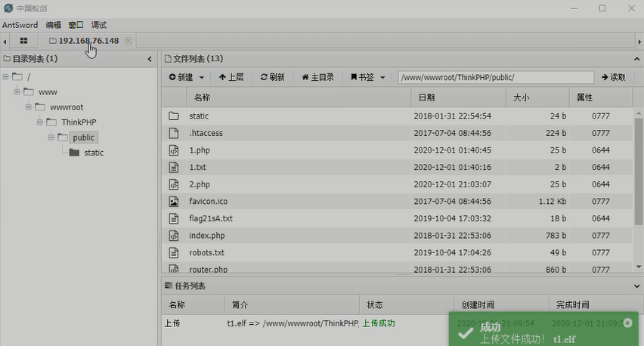Click the .htaccess file icon
Screen dimensions: 644x346
[174, 133]
